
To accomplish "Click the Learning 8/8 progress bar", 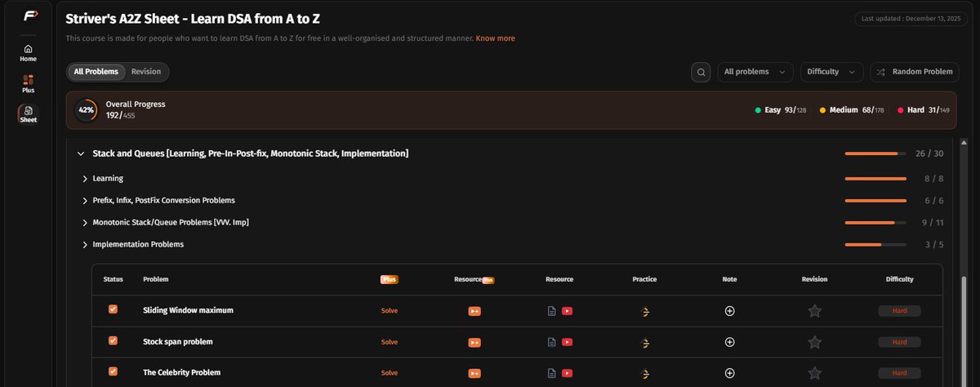I will point(875,178).
